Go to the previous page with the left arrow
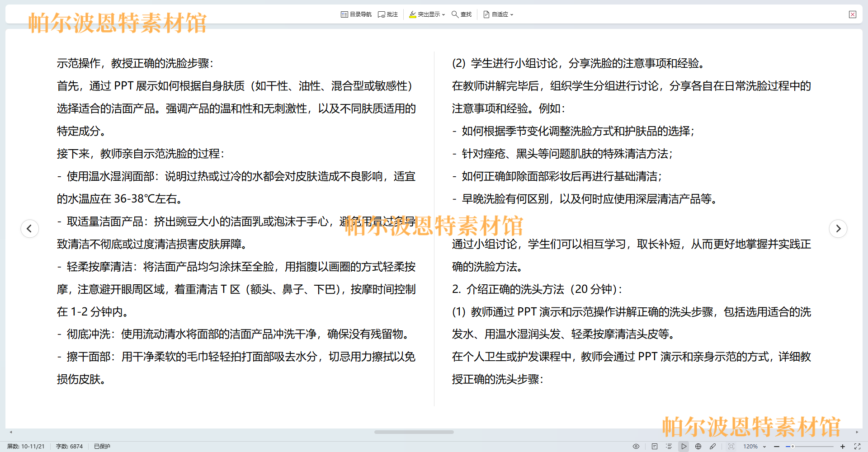 pyautogui.click(x=30, y=228)
